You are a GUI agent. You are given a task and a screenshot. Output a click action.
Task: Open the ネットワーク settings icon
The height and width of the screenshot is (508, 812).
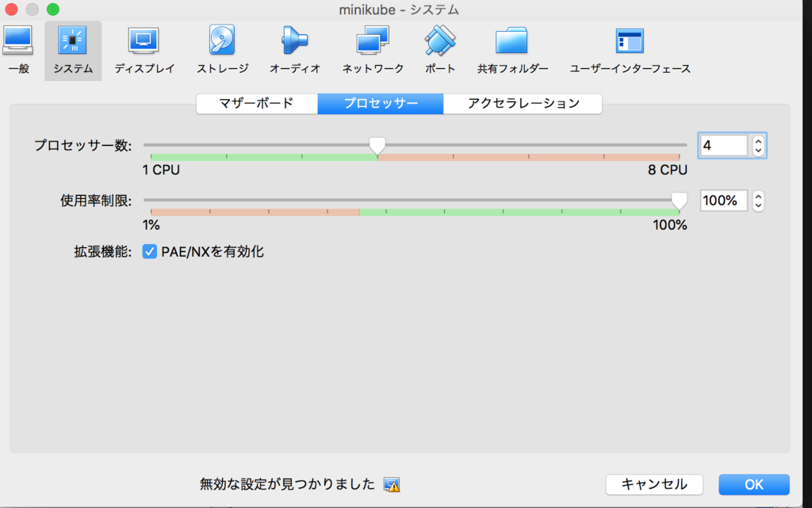pyautogui.click(x=373, y=51)
